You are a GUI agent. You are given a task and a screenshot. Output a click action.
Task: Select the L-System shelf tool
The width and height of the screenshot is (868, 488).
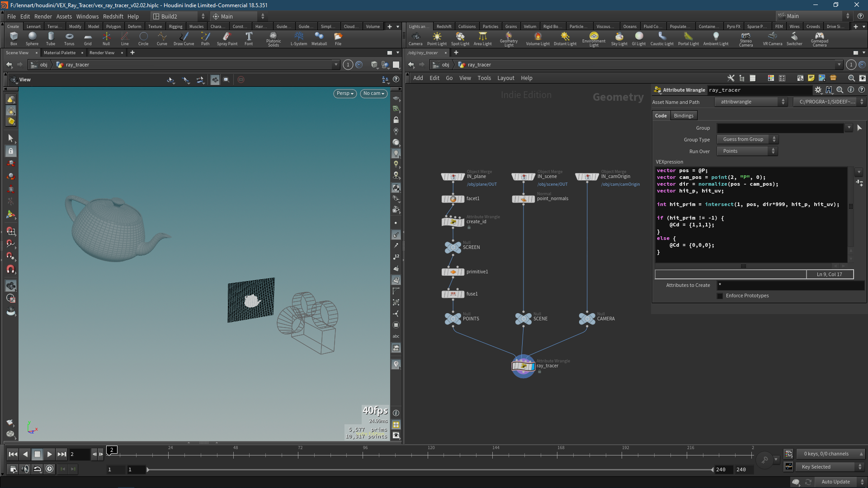(299, 38)
